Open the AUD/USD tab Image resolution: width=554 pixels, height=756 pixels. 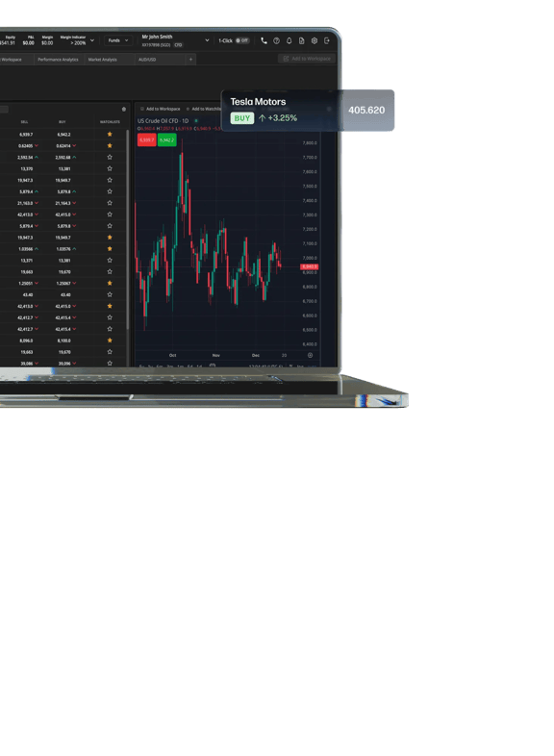147,60
